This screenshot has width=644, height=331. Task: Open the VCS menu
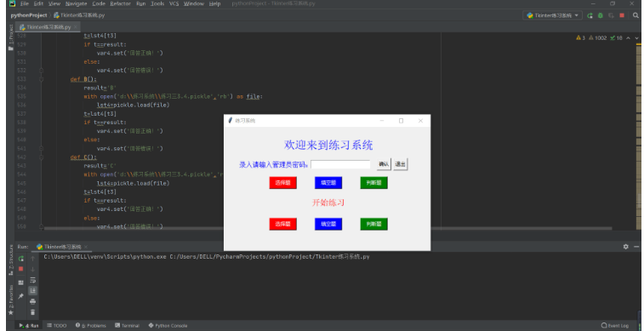click(174, 3)
